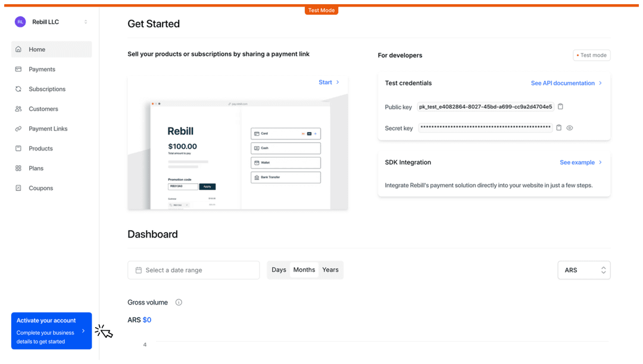
Task: Click the Payment Links chain icon
Action: (19, 128)
